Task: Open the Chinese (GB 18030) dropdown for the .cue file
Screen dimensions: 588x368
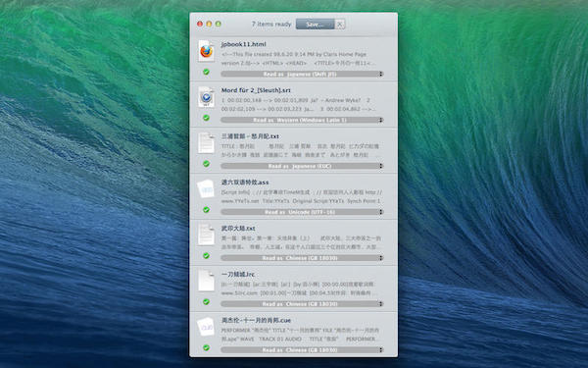Action: tap(302, 350)
